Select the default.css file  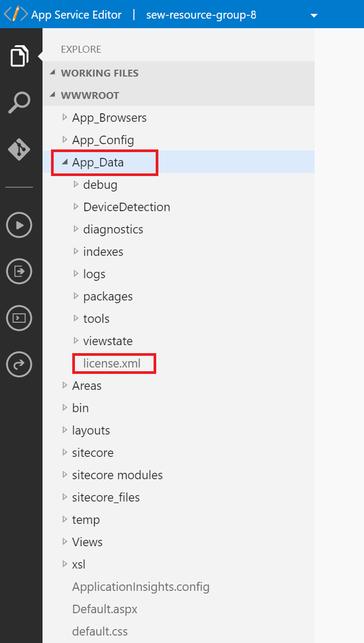(100, 631)
